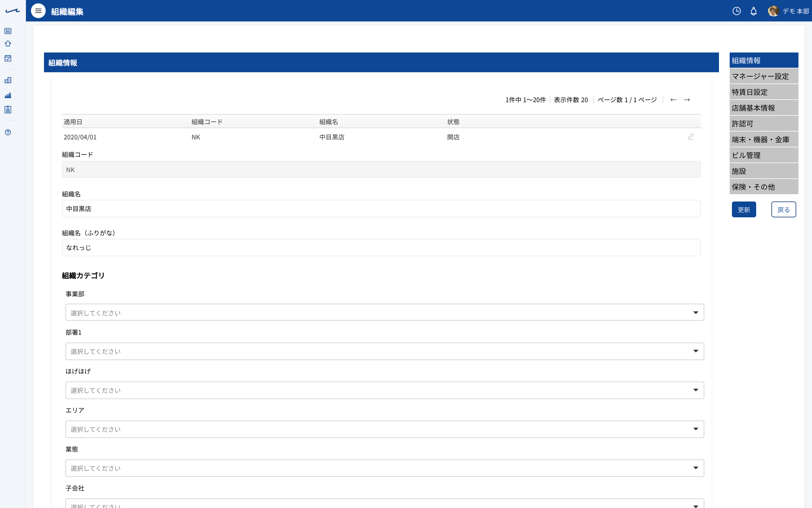Go to next page arrow

coord(687,100)
